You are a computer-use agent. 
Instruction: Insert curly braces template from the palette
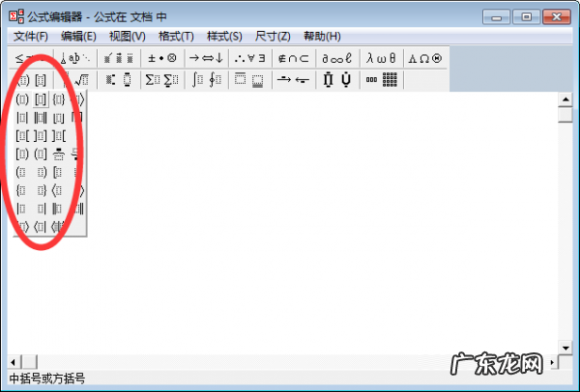click(x=58, y=99)
